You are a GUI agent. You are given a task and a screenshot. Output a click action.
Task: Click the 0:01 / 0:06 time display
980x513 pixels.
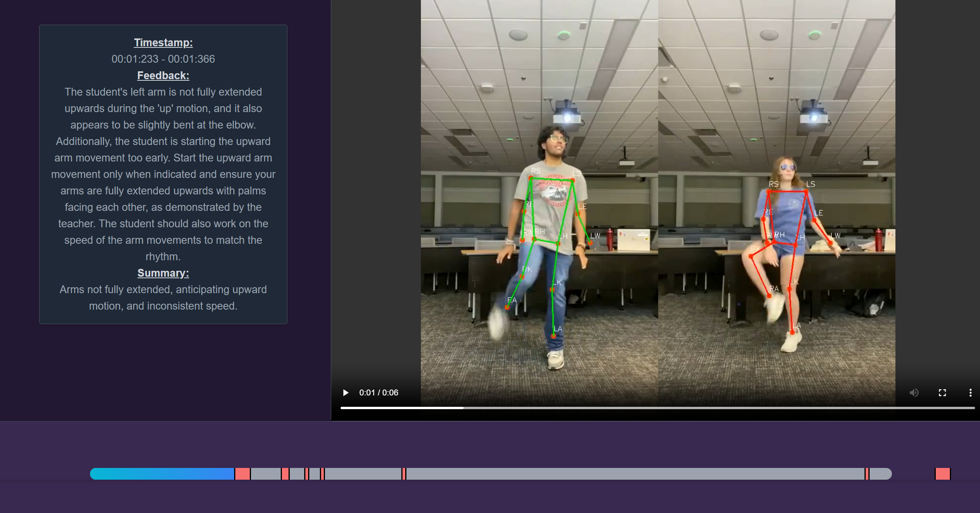pos(379,393)
